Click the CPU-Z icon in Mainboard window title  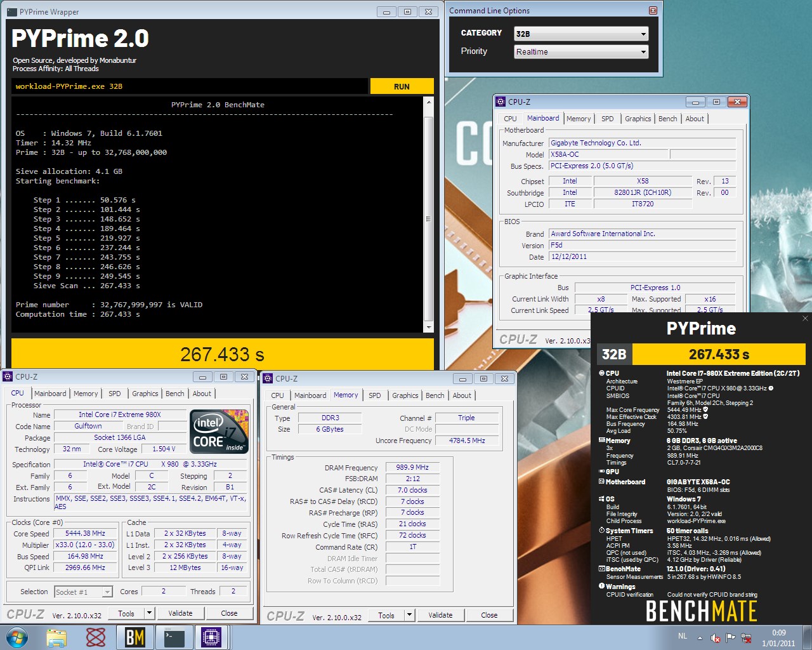coord(501,102)
